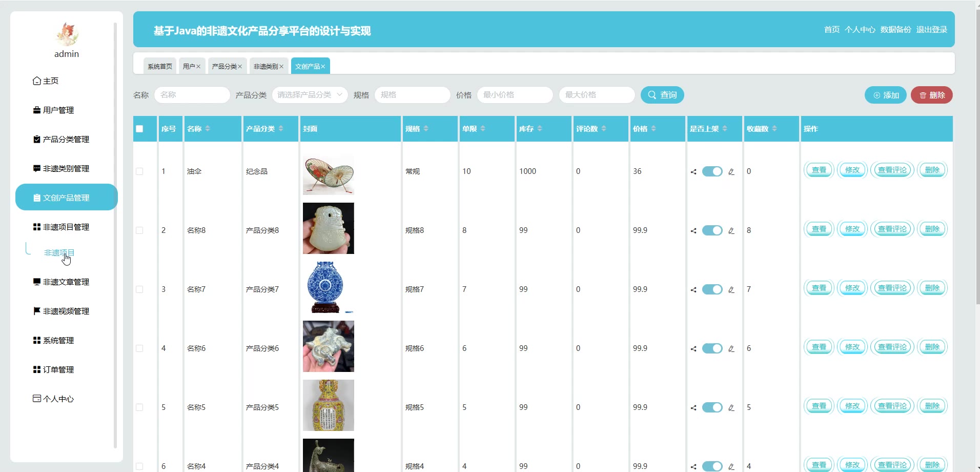Viewport: 980px width, 472px height.
Task: Check the checkbox for row 名称7
Action: [x=139, y=289]
